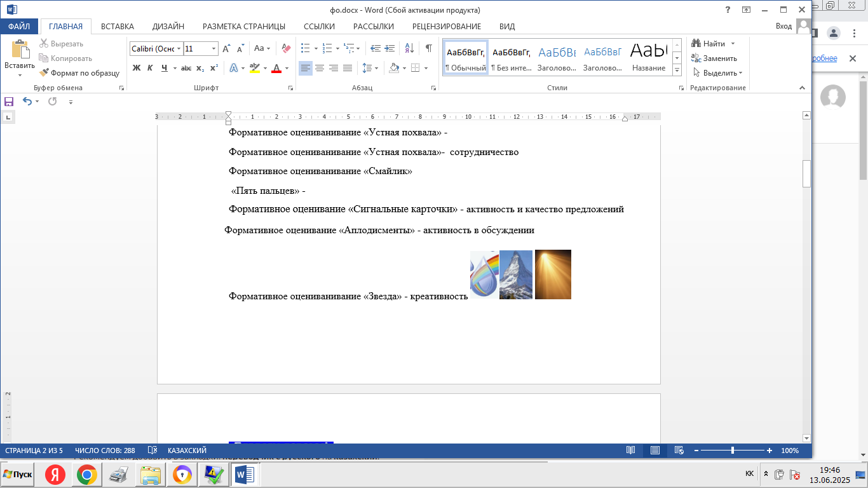868x488 pixels.
Task: Toggle Bold formatting (Ж)
Action: (x=136, y=68)
